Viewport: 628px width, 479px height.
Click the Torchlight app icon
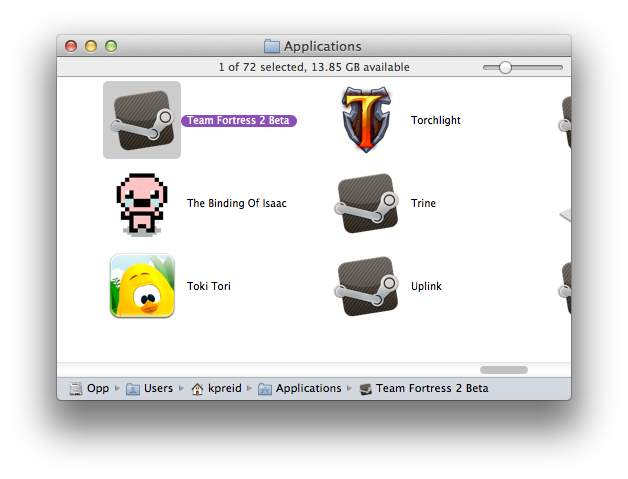pyautogui.click(x=367, y=120)
